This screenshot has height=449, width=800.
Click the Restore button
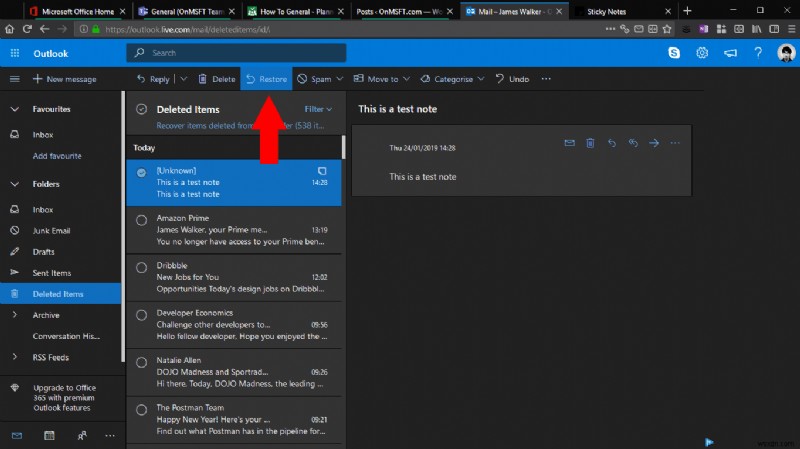266,79
